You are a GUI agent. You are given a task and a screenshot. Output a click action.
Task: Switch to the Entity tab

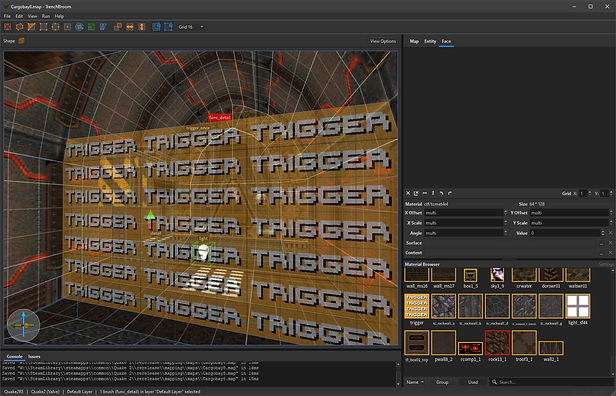click(430, 41)
